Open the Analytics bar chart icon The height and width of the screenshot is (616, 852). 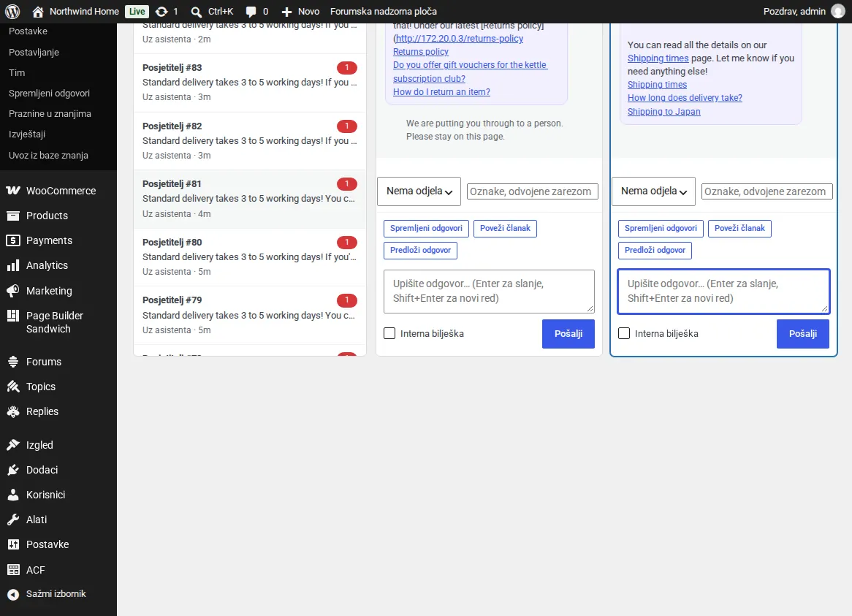(x=13, y=266)
